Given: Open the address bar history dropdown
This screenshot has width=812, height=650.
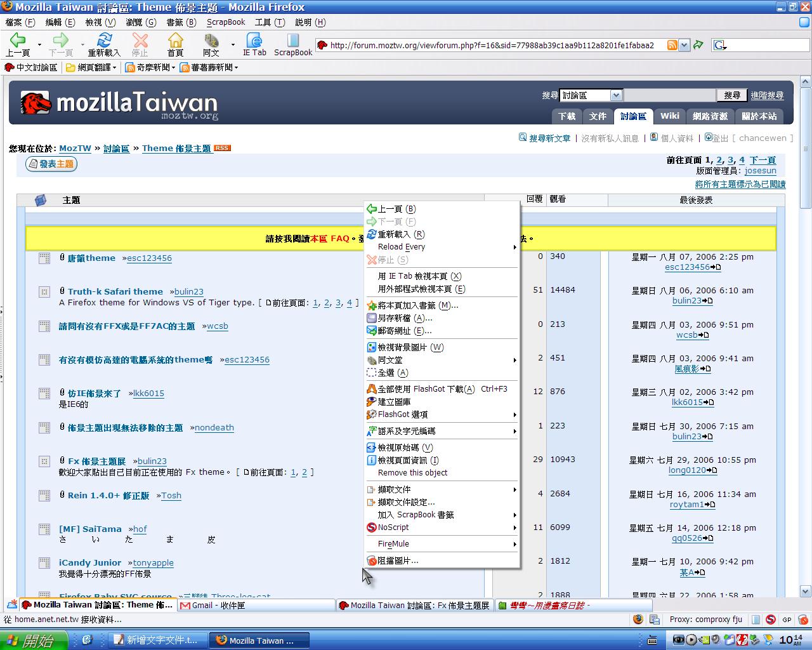Looking at the screenshot, I should click(x=684, y=45).
